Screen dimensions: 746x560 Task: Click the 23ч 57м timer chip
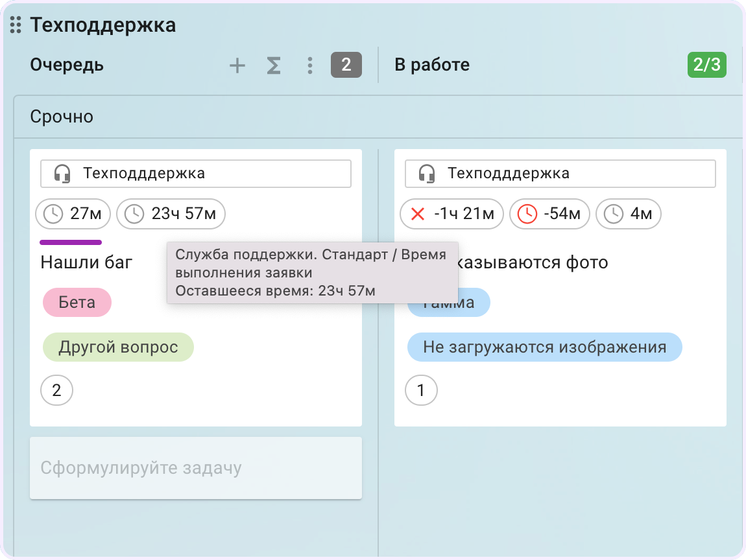point(171,214)
